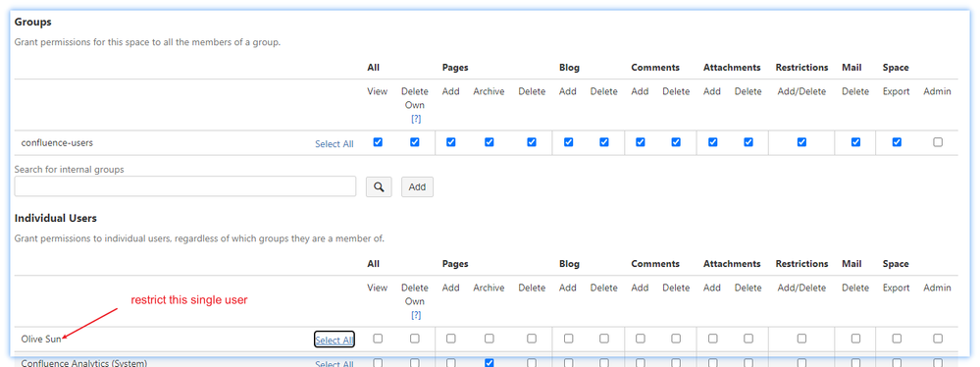
Task: Check Mail Delete for Olive Sun
Action: [x=855, y=339]
